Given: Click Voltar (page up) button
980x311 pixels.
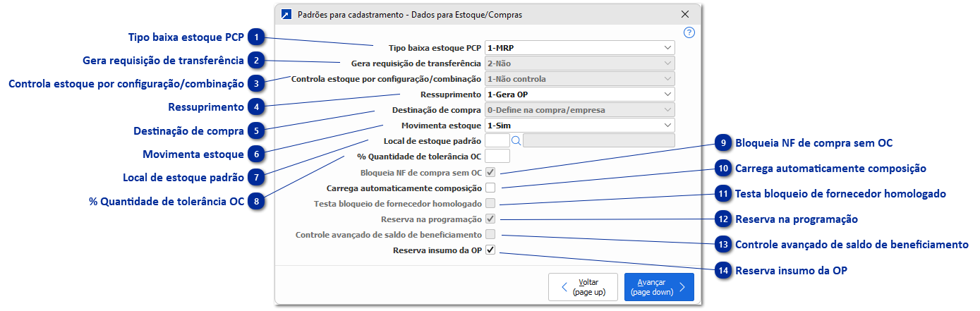Looking at the screenshot, I should click(x=583, y=287).
